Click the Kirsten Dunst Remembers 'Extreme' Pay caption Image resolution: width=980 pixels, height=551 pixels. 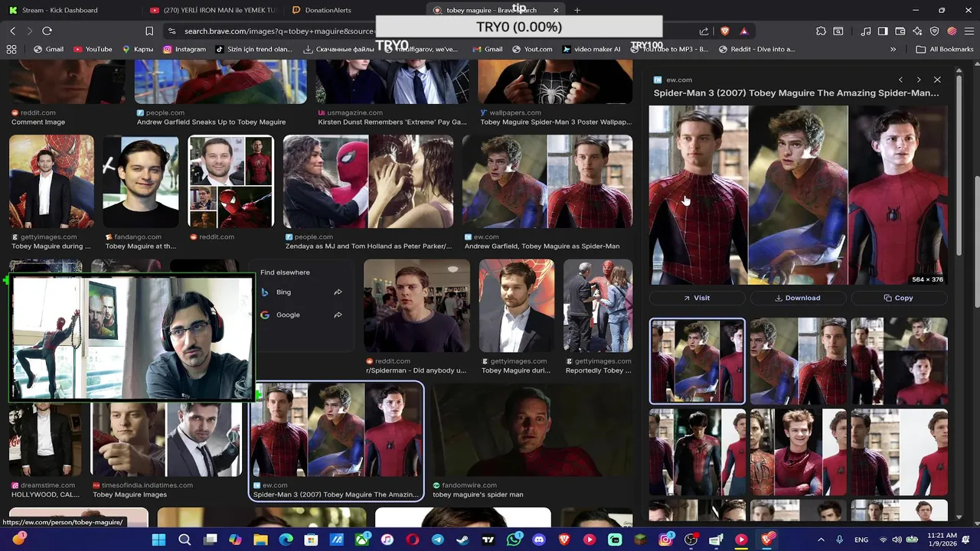click(392, 122)
